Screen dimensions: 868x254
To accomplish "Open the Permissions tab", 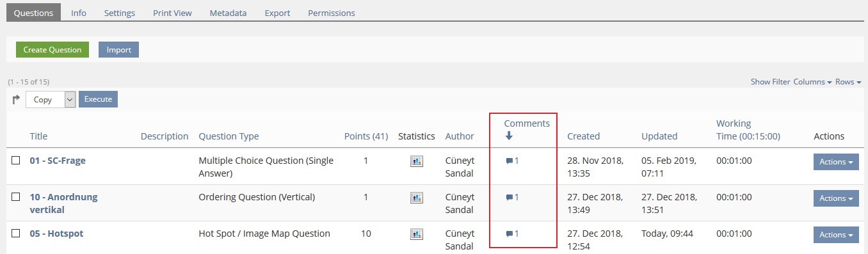I will pyautogui.click(x=332, y=13).
